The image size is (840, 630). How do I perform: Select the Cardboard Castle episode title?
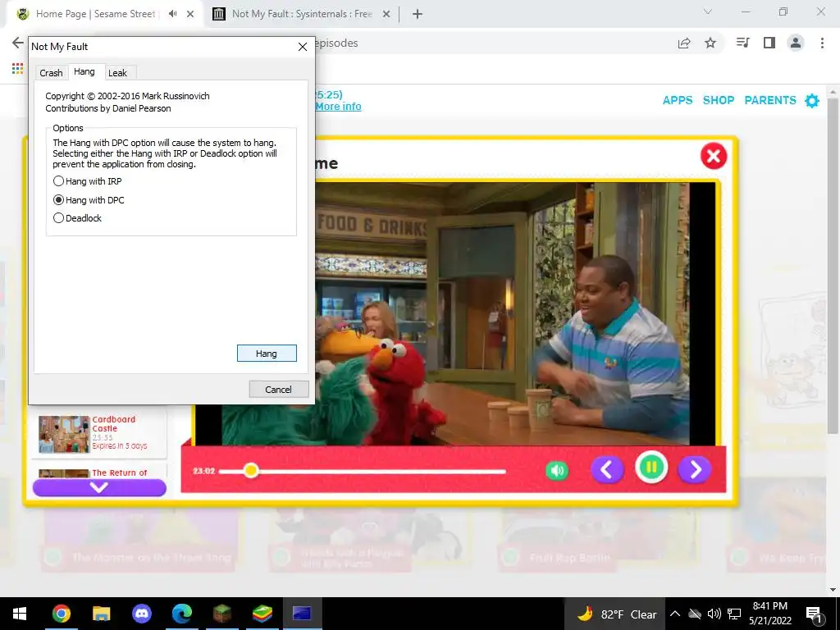[113, 424]
